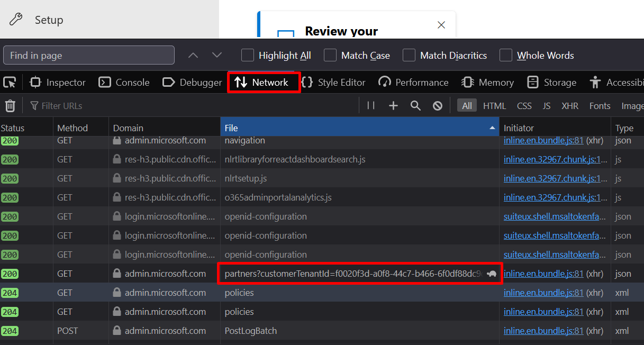644x345 pixels.
Task: Sort by the Method column header
Action: pyautogui.click(x=81, y=128)
